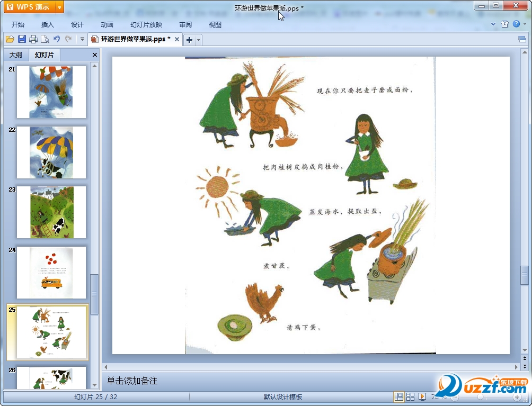Expand the WPS 演示 dropdown arrow
The width and height of the screenshot is (532, 406).
pyautogui.click(x=60, y=7)
